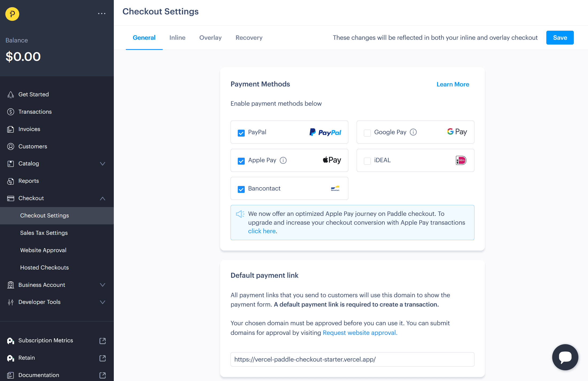Enable the Google Pay checkbox
Screen dimensions: 588x381
[367, 133]
